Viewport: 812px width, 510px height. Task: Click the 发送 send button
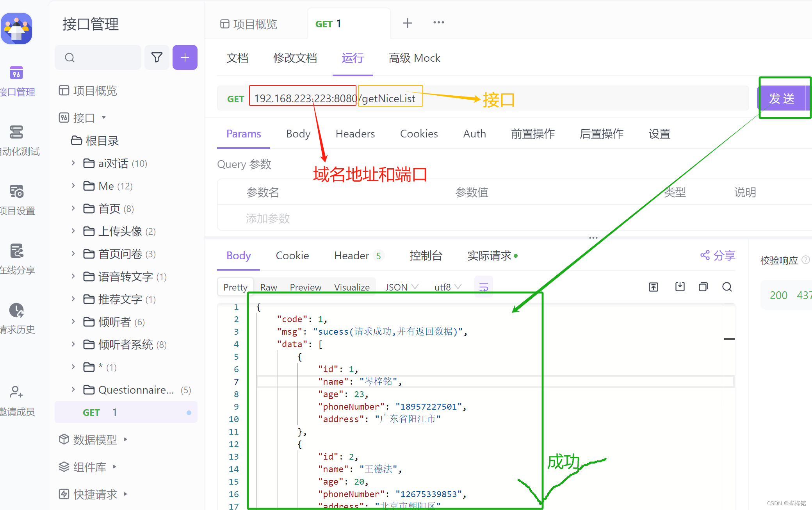point(782,98)
